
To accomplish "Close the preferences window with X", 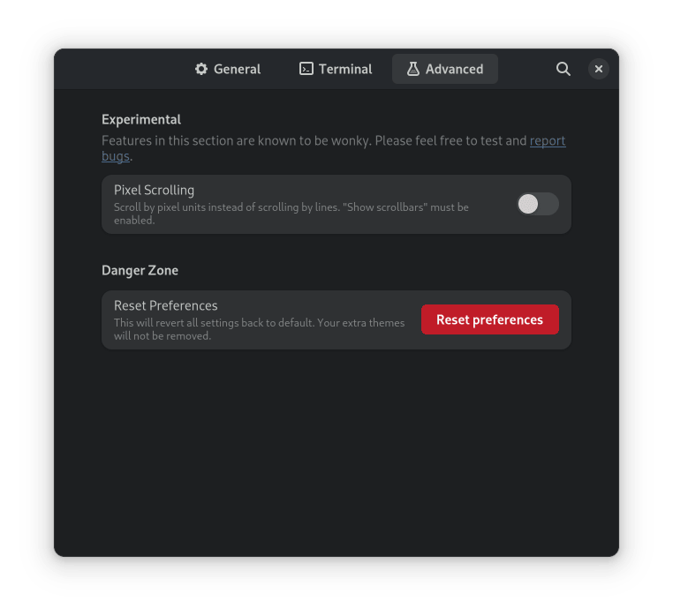I will tap(599, 69).
